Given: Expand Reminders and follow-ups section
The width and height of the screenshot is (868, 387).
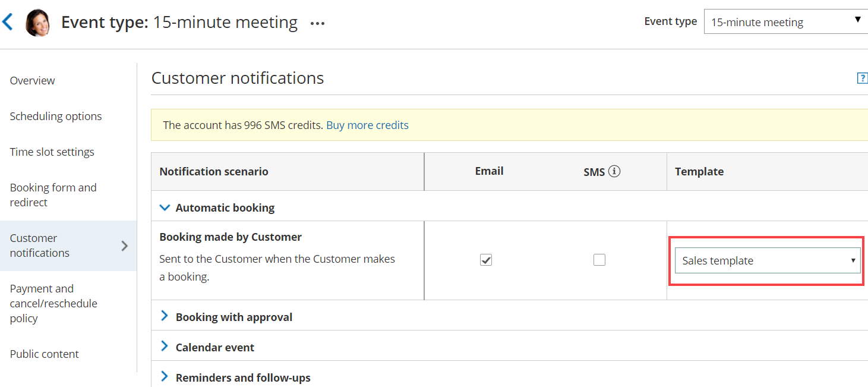Looking at the screenshot, I should tap(165, 377).
